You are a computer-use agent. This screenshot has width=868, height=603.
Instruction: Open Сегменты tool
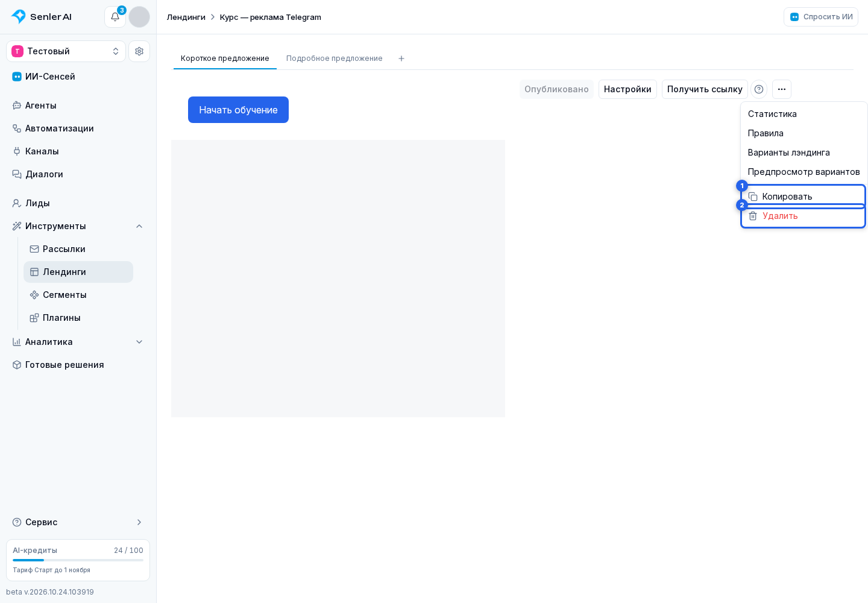click(x=78, y=295)
